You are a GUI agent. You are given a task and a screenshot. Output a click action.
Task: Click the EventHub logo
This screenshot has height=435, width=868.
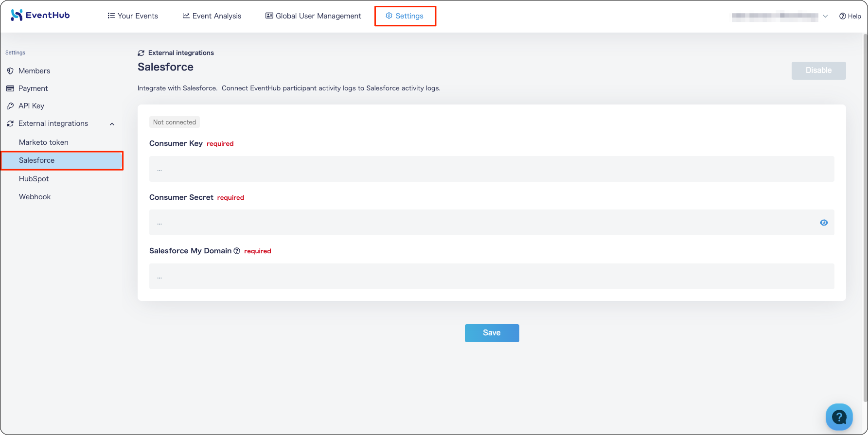point(40,16)
